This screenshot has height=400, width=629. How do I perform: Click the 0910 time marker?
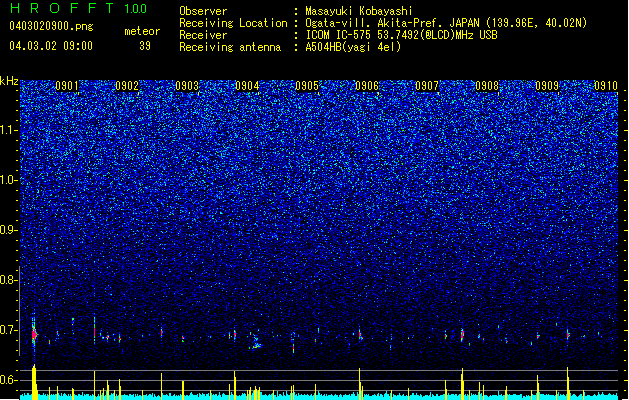click(x=606, y=86)
